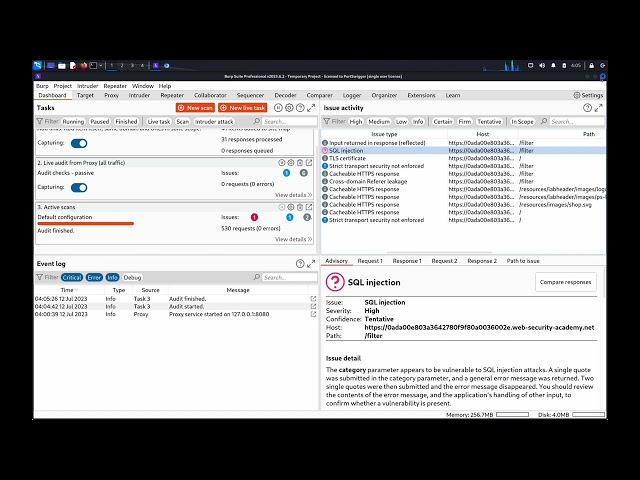Click the Tasks search field

[289, 122]
